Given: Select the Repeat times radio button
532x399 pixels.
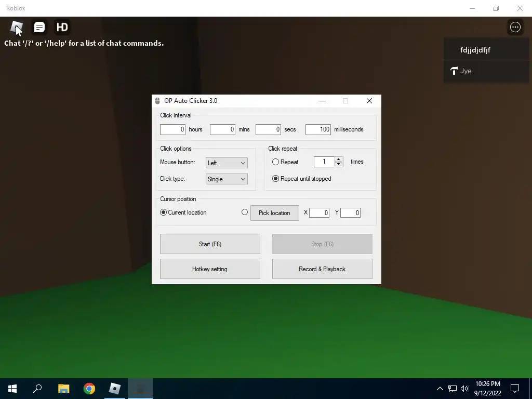Looking at the screenshot, I should [275, 162].
